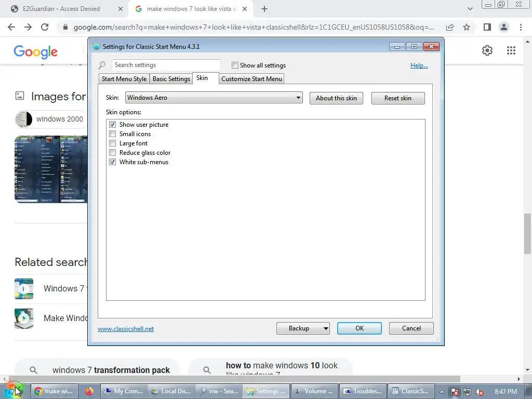The image size is (532, 399).
Task: Click the Chrome address bar URL
Action: click(254, 27)
